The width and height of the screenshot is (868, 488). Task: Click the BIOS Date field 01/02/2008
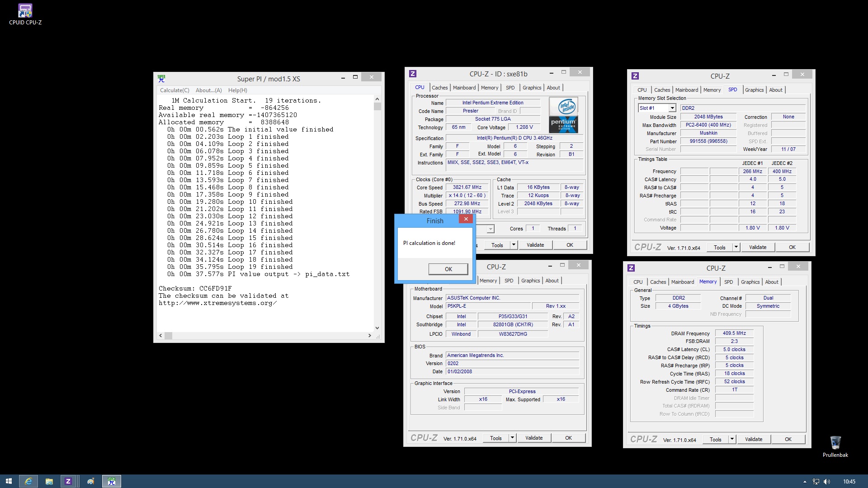pos(513,372)
